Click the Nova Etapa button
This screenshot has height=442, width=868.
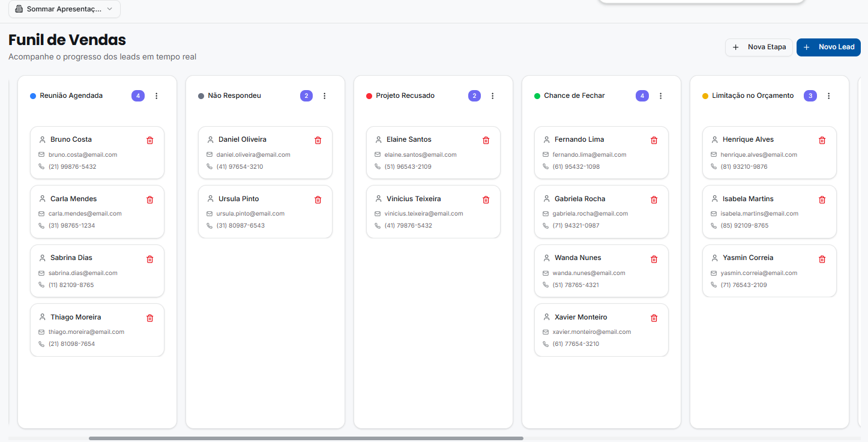point(759,47)
